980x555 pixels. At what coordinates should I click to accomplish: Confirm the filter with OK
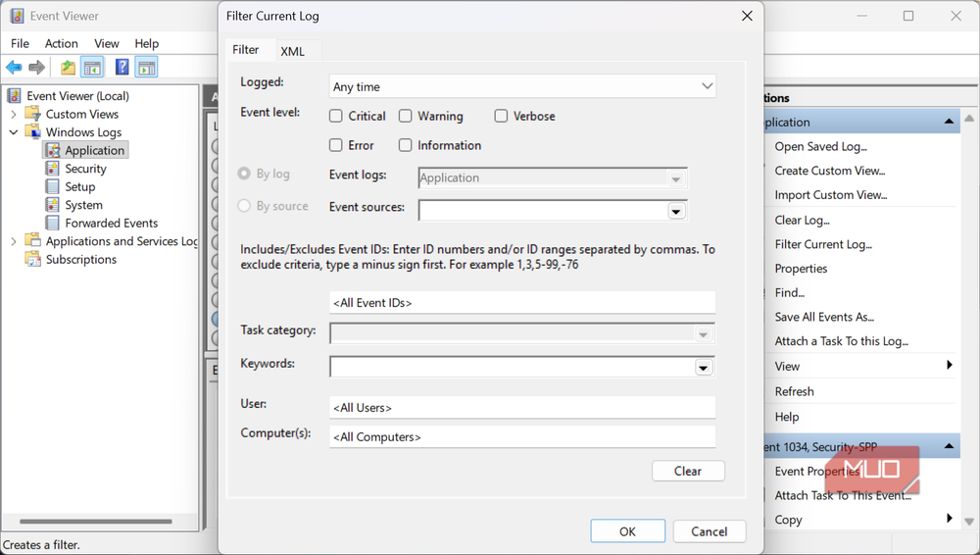click(627, 531)
